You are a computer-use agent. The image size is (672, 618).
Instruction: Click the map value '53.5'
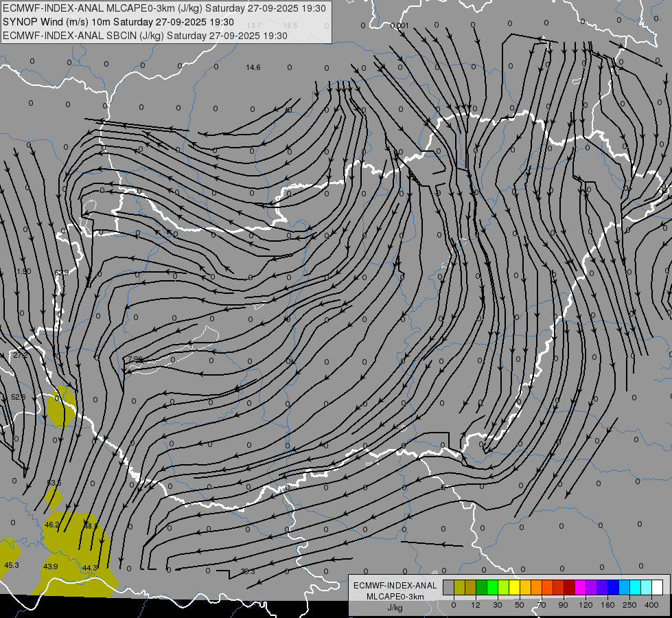(x=54, y=483)
